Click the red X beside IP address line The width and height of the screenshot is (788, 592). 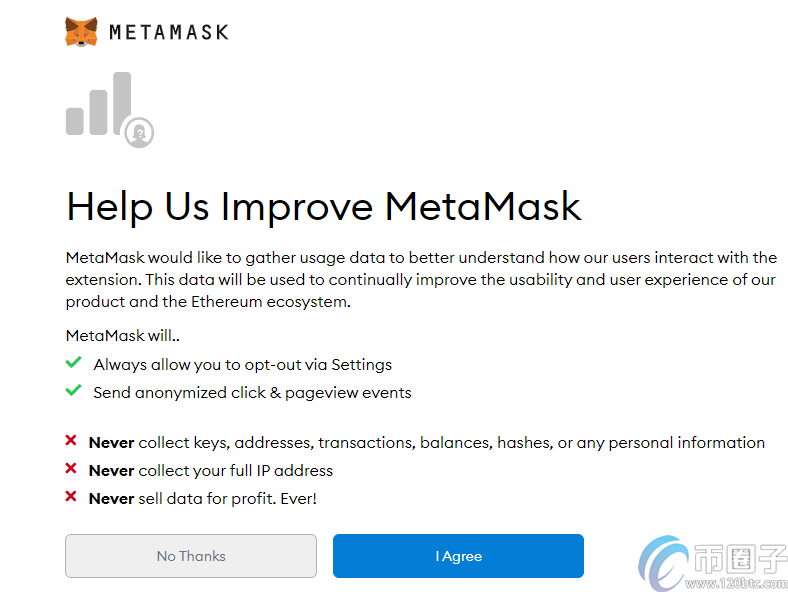point(71,468)
